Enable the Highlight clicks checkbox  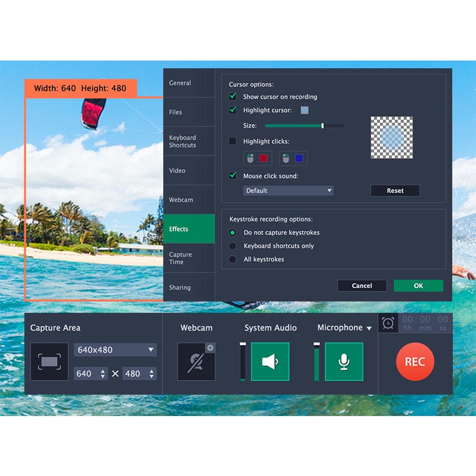click(233, 141)
